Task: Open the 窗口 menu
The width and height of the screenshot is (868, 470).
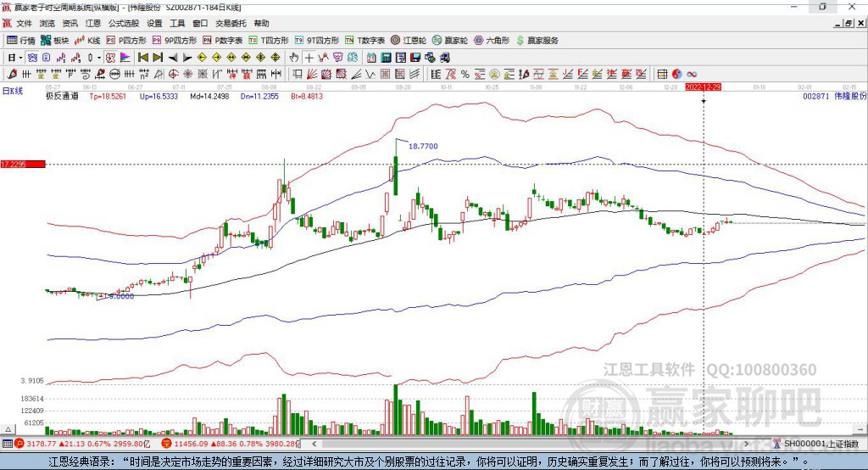Action: tap(200, 23)
